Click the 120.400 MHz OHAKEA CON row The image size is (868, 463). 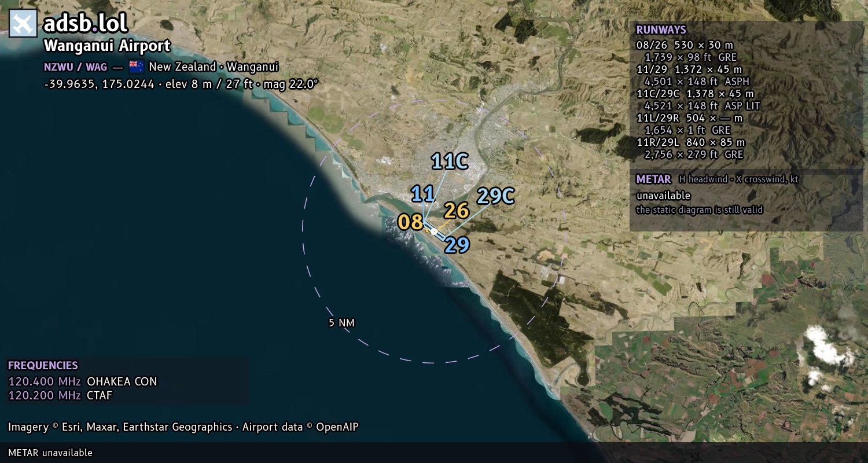click(83, 381)
